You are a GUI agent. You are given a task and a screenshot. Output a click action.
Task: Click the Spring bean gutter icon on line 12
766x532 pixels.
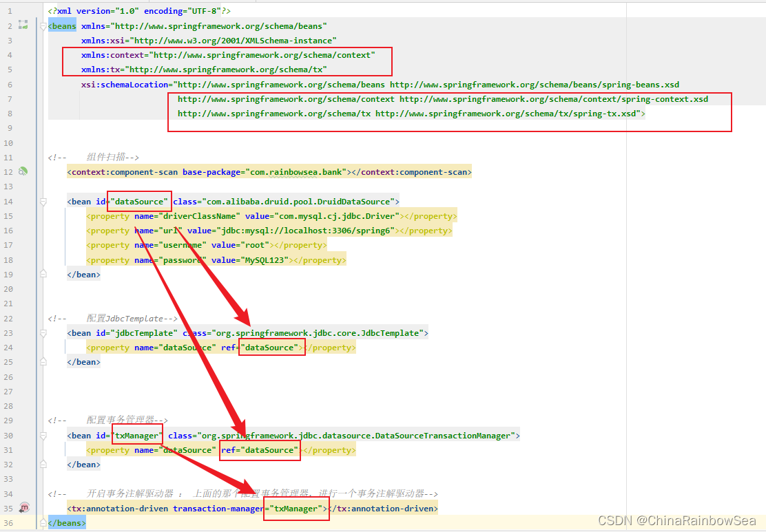pyautogui.click(x=23, y=171)
